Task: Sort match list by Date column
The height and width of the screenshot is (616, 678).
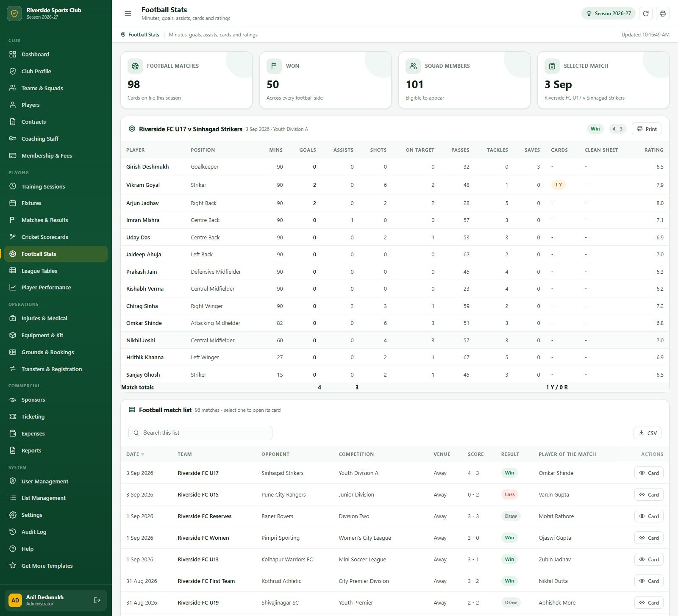Action: click(135, 454)
